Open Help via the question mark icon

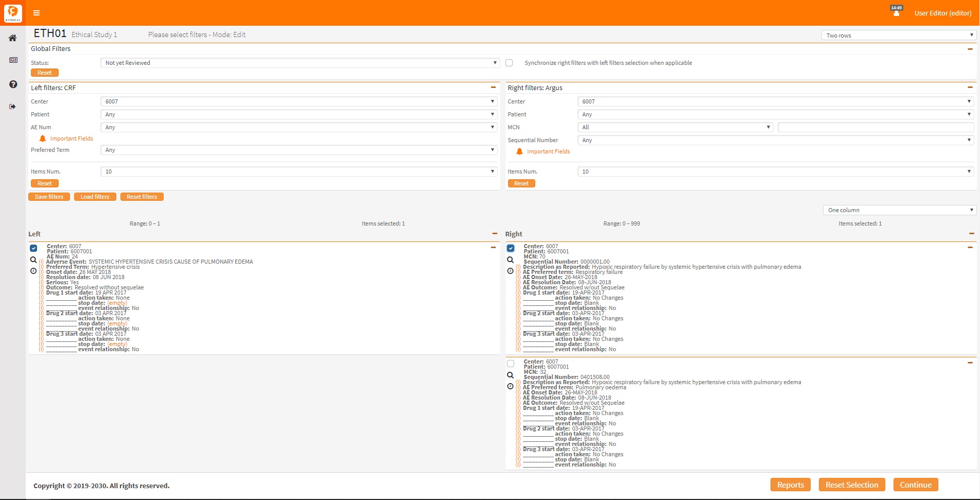(12, 84)
